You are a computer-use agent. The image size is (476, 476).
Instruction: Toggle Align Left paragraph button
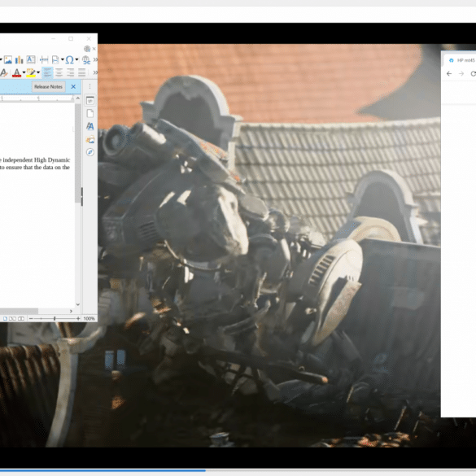pyautogui.click(x=47, y=72)
